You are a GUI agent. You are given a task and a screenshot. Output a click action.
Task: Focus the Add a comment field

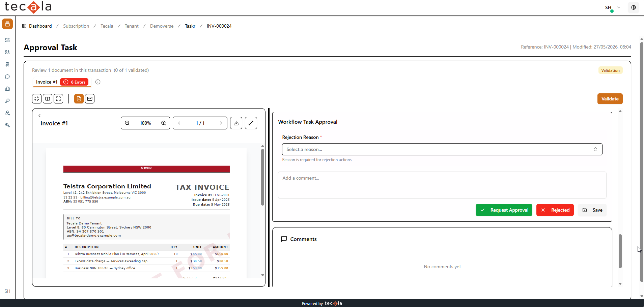pos(442,185)
